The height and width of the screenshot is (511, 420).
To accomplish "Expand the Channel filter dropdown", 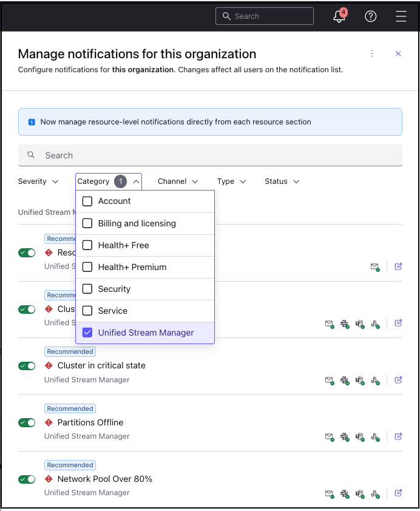I will click(x=178, y=181).
